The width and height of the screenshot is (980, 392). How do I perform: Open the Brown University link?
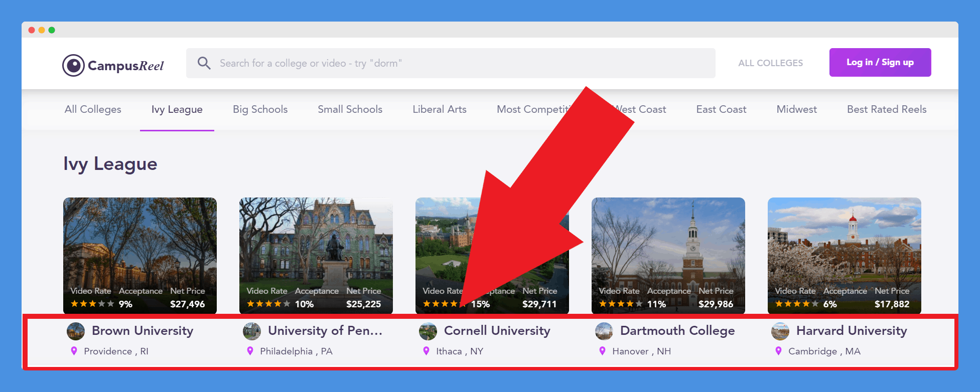click(143, 331)
